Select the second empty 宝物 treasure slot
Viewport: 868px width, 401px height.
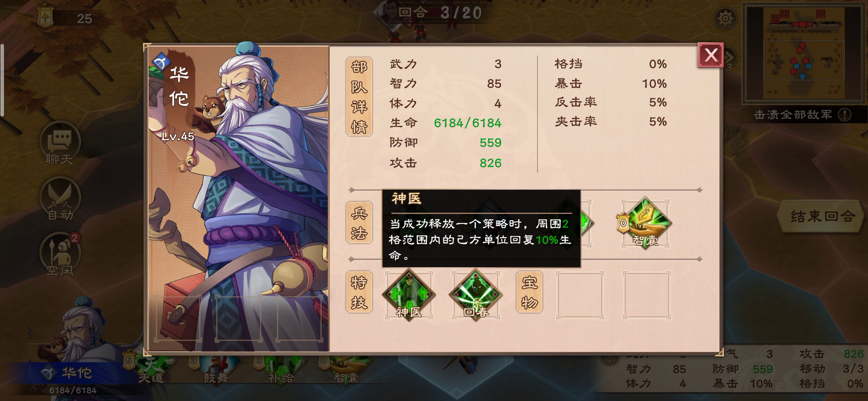click(x=647, y=295)
